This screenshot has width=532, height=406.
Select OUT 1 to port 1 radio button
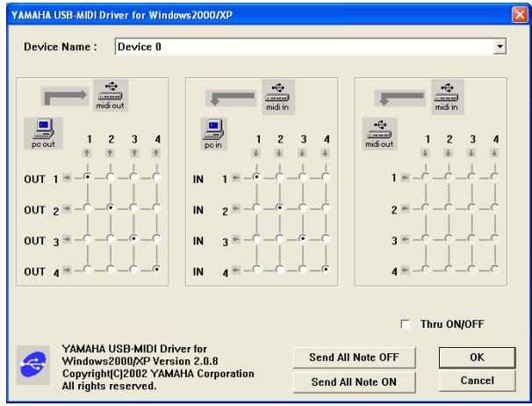88,177
